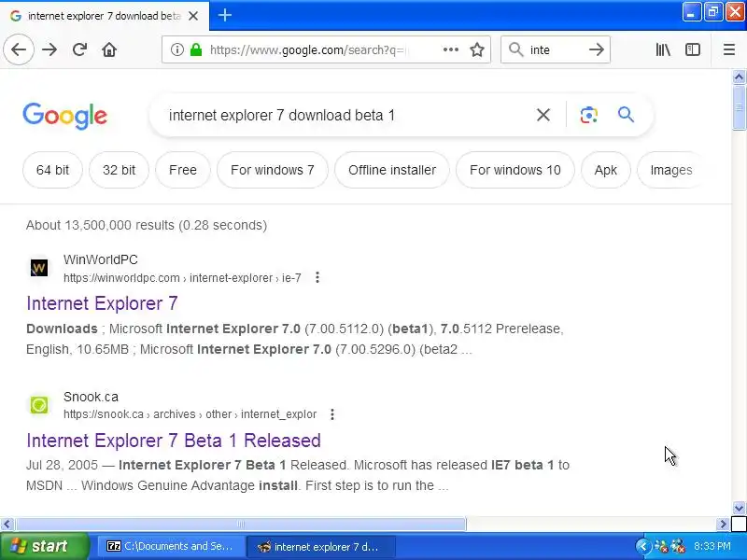Click the WinWorldPC site favicon
The image size is (747, 560).
coord(39,268)
